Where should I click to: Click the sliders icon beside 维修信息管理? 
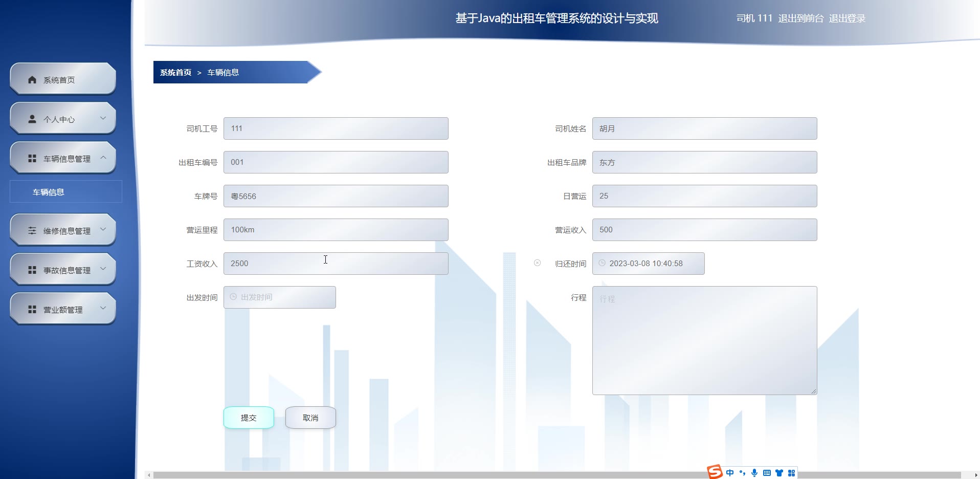[32, 231]
